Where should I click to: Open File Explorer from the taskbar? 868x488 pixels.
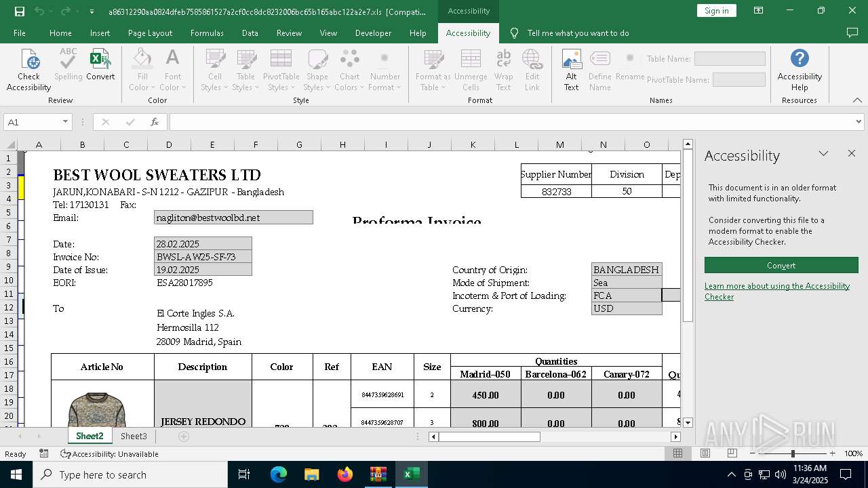[312, 474]
